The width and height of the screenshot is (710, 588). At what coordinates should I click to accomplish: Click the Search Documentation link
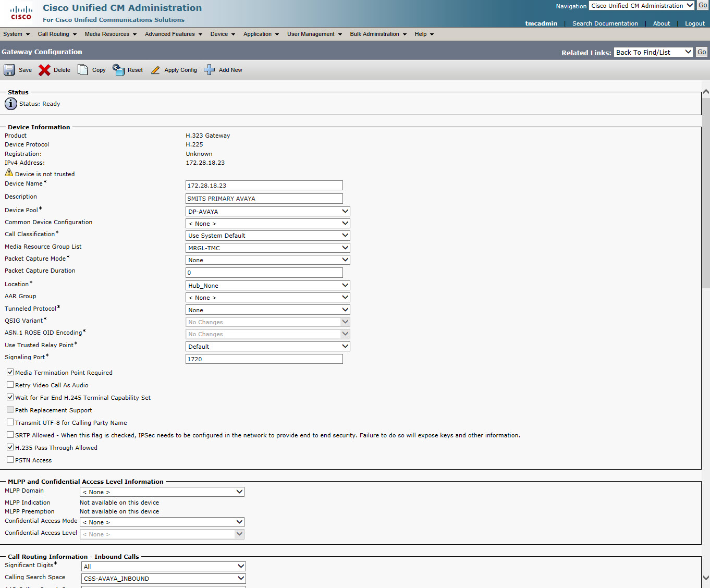tap(605, 23)
